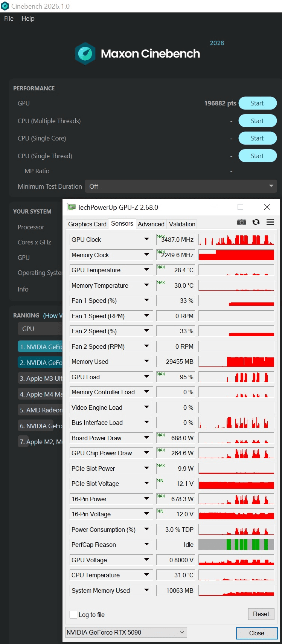Click the GPU Load history graph
Image resolution: width=282 pixels, height=644 pixels.
coord(236,377)
